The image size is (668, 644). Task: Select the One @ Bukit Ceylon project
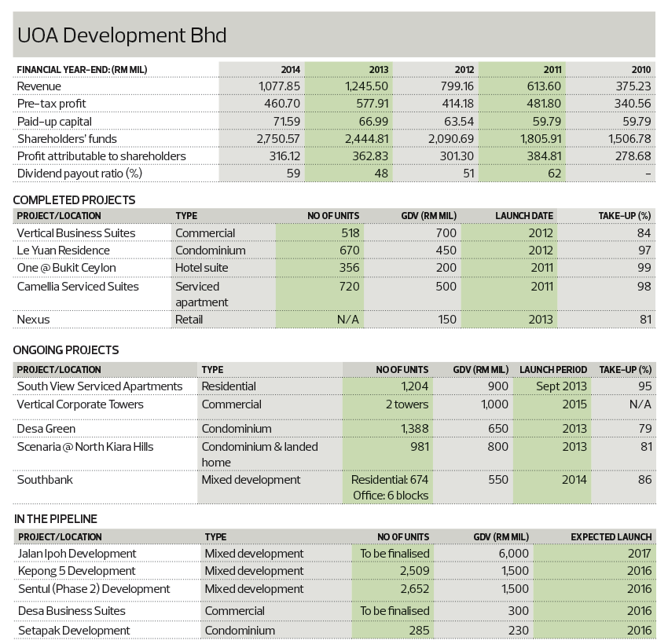[x=67, y=268]
